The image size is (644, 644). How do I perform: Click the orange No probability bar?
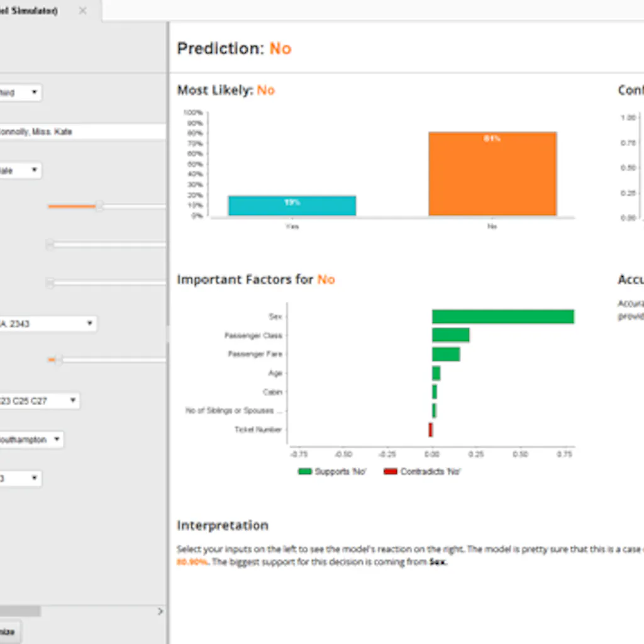(492, 174)
